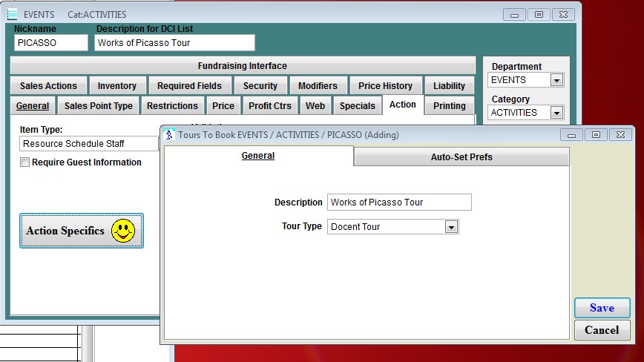This screenshot has width=644, height=362.
Task: Click the Action Specifics smiley button
Action: tap(82, 231)
